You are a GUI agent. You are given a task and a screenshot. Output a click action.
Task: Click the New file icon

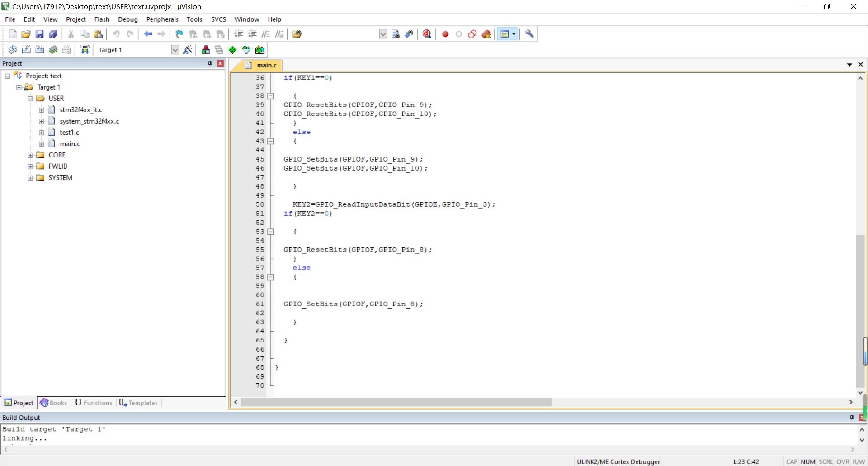click(x=13, y=34)
